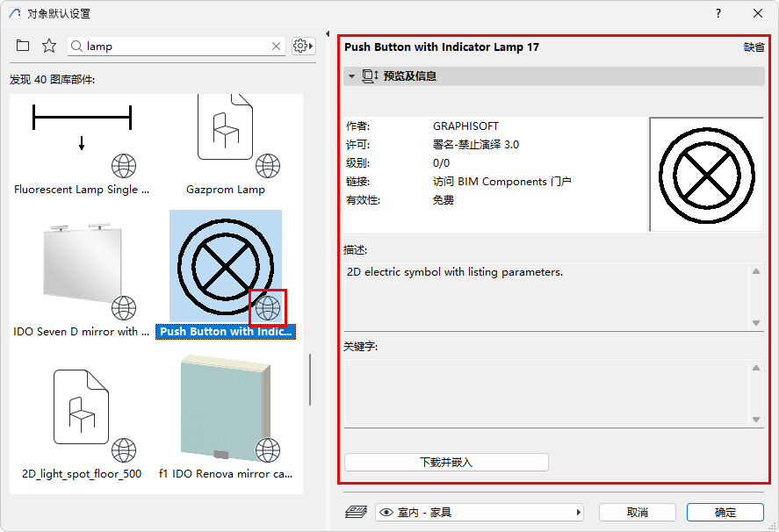The width and height of the screenshot is (779, 532).
Task: Click inside the 关键字 text box
Action: (546, 393)
